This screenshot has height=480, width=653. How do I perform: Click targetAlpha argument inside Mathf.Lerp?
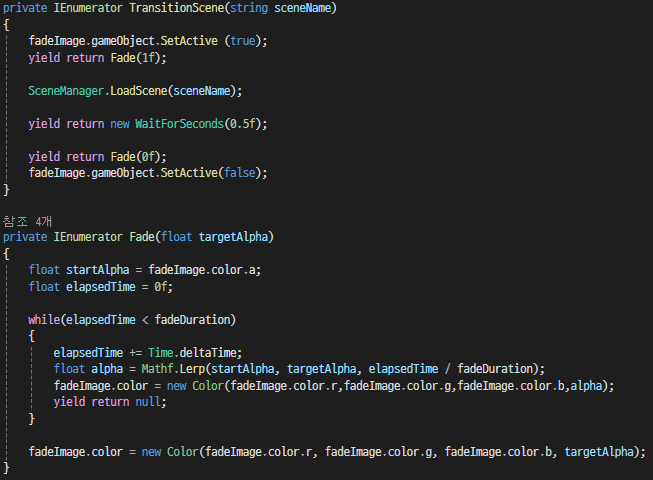coord(322,369)
